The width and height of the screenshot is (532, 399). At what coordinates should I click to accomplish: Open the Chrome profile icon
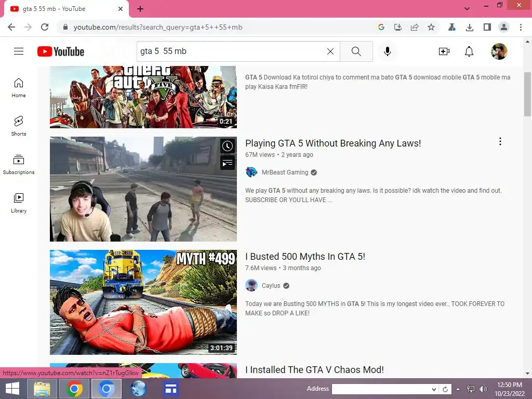[504, 27]
